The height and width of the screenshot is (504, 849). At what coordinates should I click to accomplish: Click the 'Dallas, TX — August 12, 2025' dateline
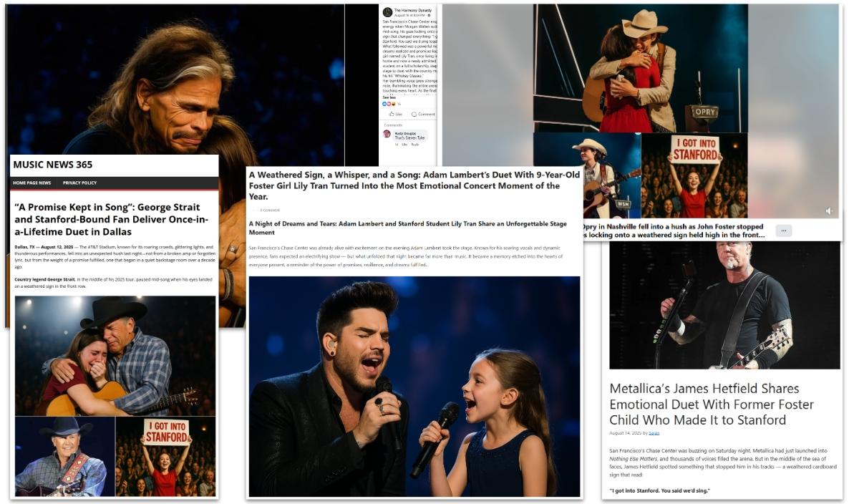point(44,247)
